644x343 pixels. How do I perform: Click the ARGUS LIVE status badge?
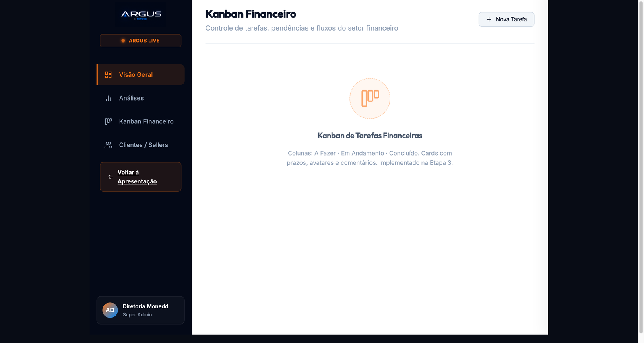(x=140, y=41)
